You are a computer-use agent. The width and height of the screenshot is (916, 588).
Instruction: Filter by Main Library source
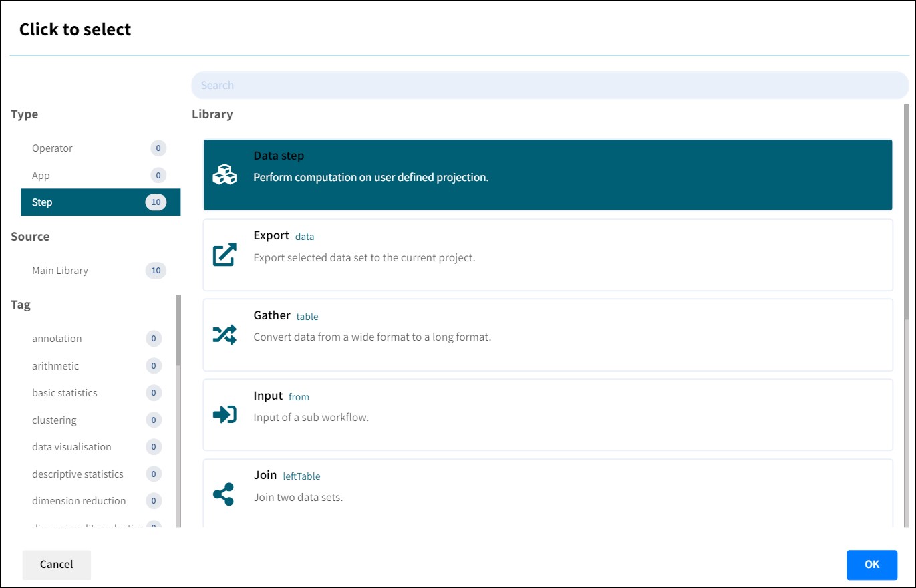click(x=100, y=271)
